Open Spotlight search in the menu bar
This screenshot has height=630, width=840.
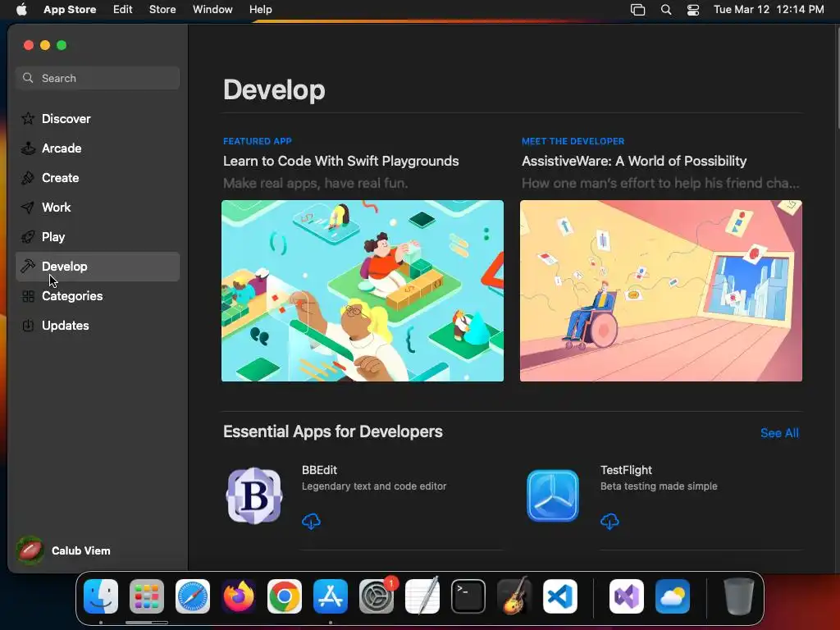click(x=666, y=10)
